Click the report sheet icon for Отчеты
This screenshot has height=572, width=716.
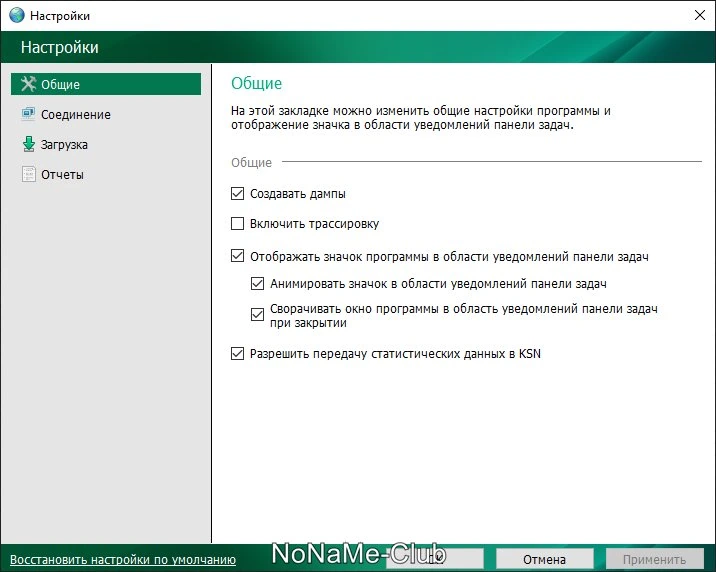click(x=28, y=174)
